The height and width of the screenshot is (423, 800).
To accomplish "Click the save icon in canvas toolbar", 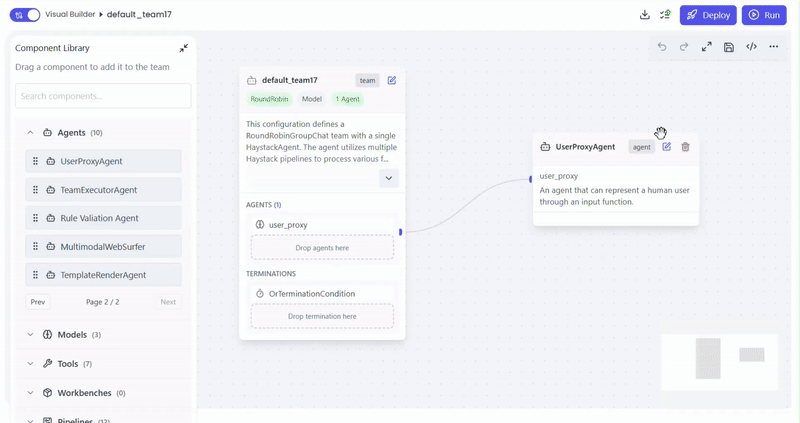I will coord(729,47).
